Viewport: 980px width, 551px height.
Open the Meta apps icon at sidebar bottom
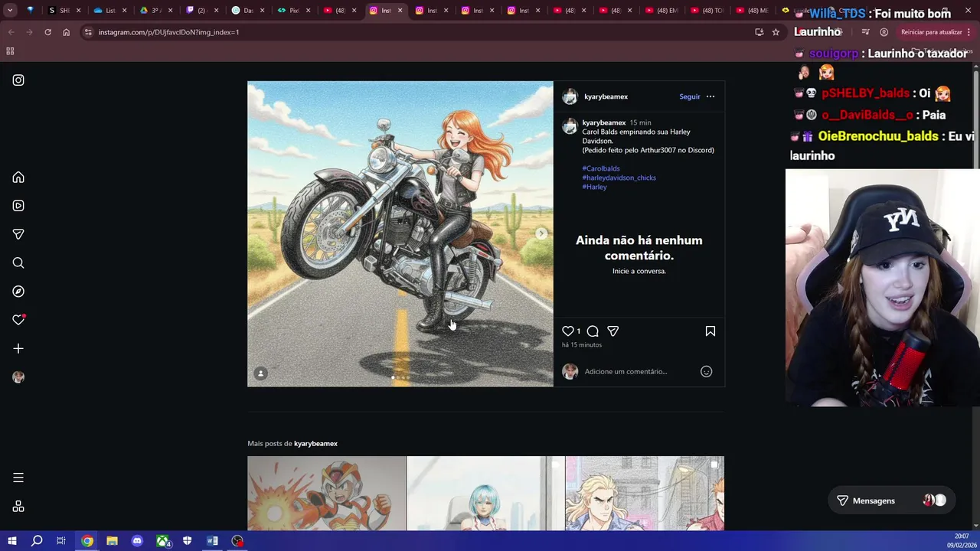[18, 507]
